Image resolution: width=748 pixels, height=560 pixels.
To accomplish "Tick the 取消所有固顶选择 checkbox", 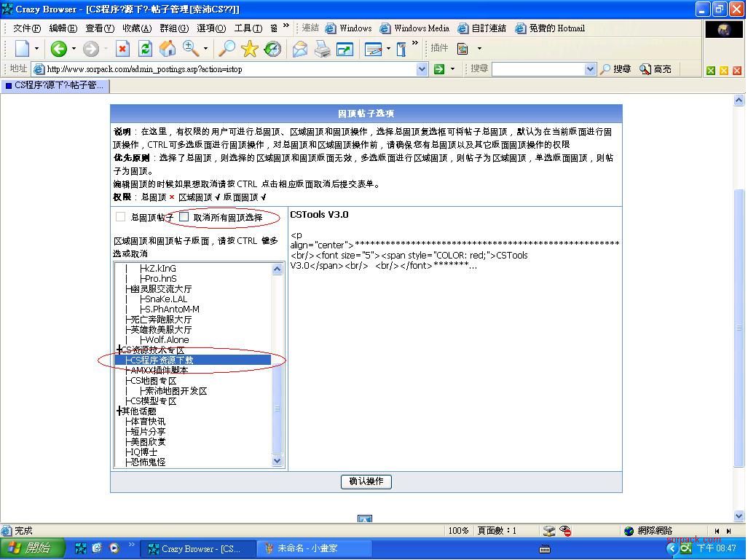I will [x=184, y=217].
